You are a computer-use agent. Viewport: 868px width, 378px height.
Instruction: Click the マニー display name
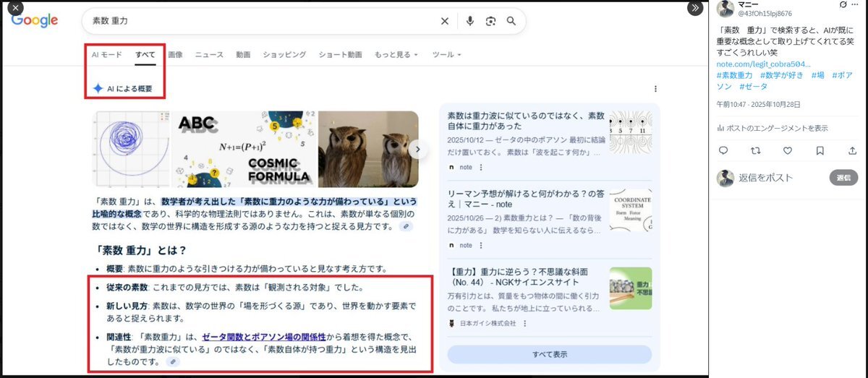(x=748, y=4)
